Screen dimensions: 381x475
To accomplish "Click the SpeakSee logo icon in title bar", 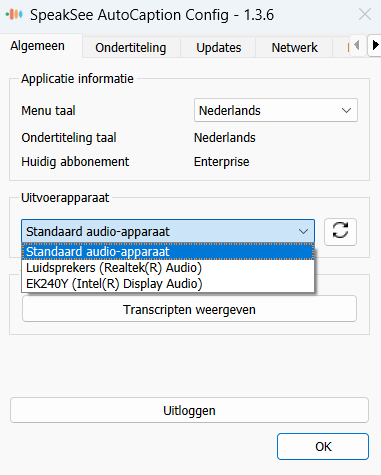I will (14, 14).
